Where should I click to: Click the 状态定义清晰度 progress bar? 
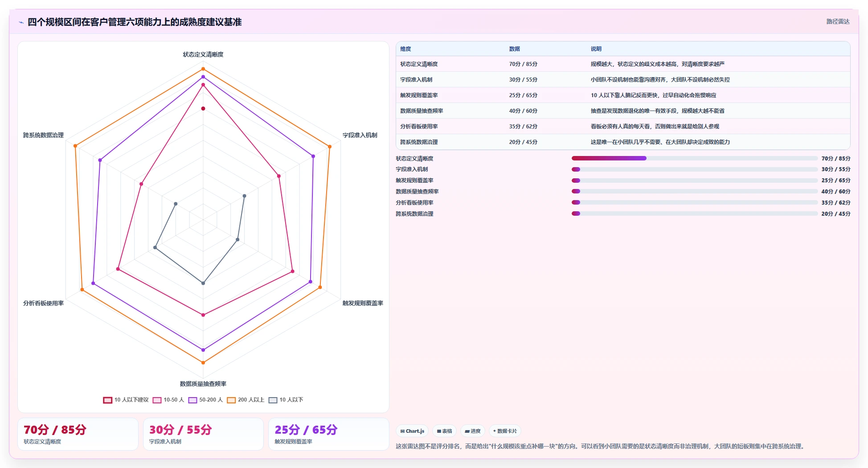tap(695, 158)
